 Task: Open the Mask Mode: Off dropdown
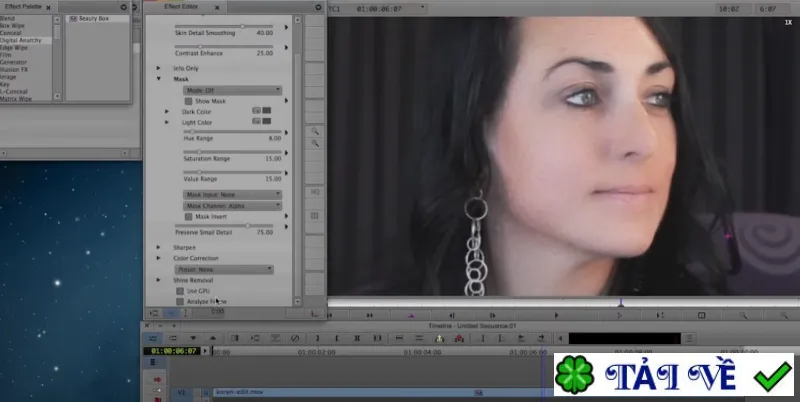pyautogui.click(x=232, y=90)
